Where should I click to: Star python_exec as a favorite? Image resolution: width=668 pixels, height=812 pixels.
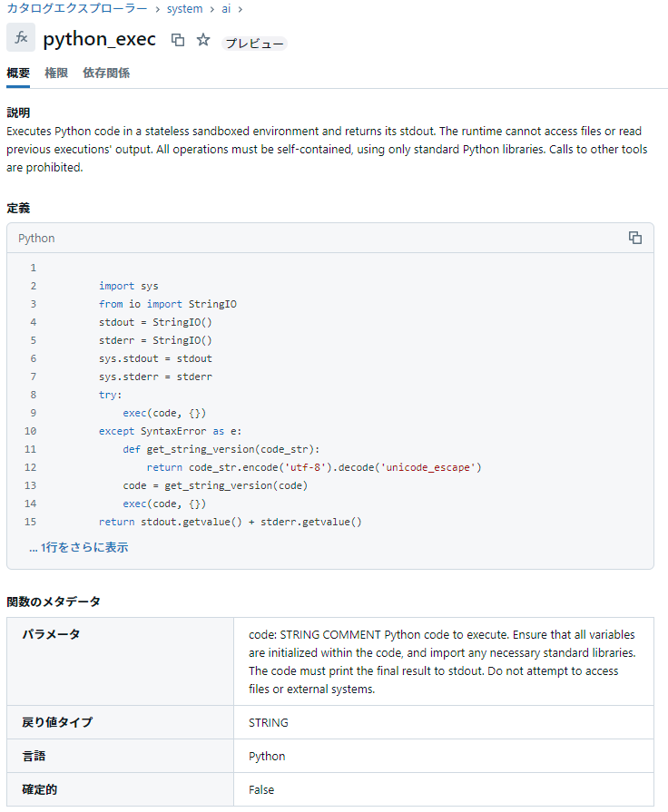(x=203, y=40)
